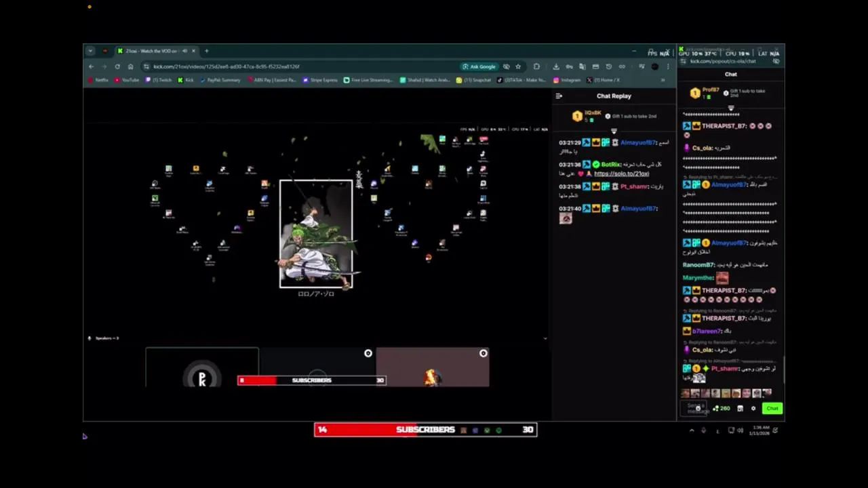Select first emote in quick emote row
The image size is (868, 488).
(x=685, y=393)
